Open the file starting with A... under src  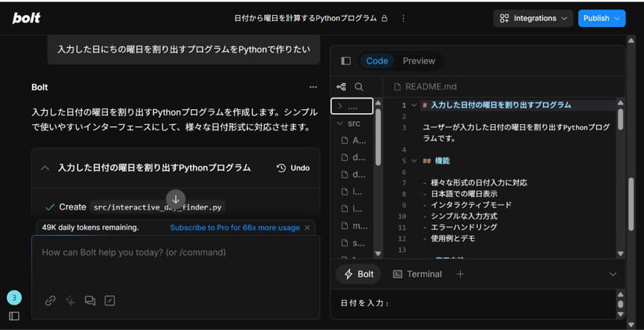pyautogui.click(x=353, y=141)
